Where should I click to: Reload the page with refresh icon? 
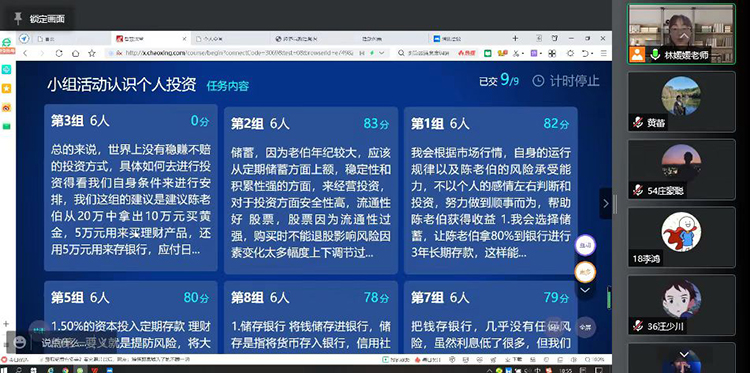[x=59, y=54]
